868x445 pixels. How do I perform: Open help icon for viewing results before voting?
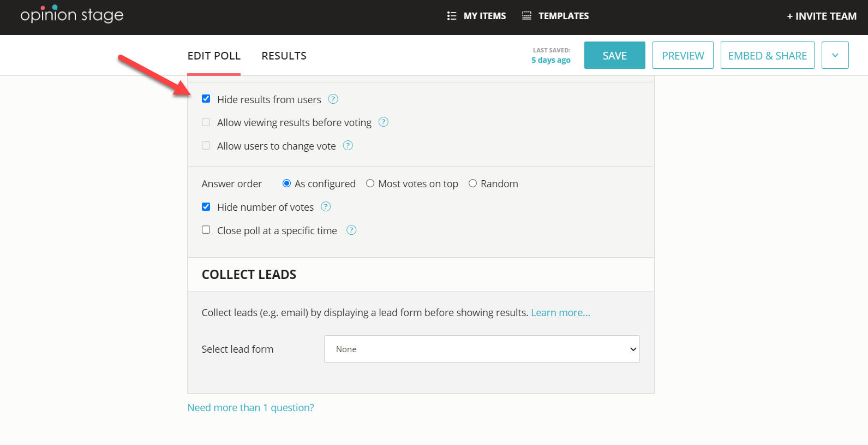384,122
